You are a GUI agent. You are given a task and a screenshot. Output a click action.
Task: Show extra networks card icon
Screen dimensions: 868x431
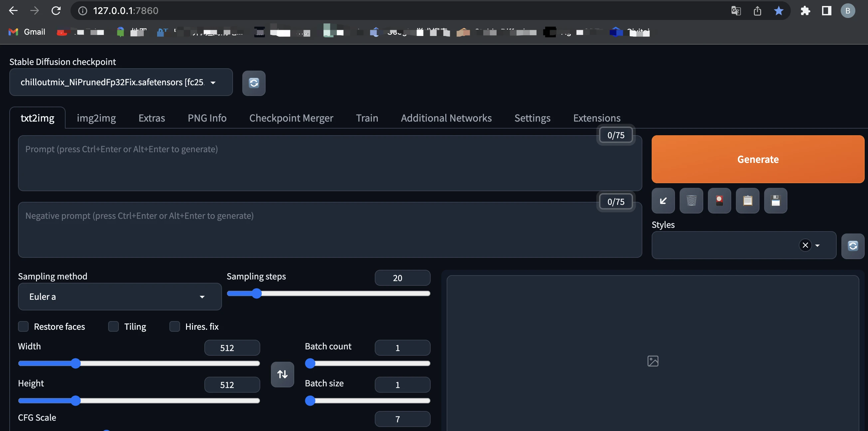pyautogui.click(x=720, y=201)
